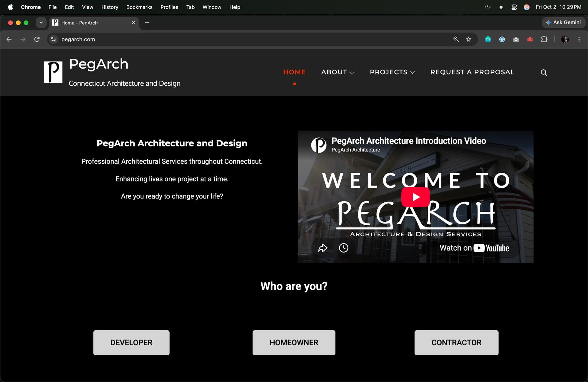
Task: Open macOS Control Center icon
Action: (514, 7)
